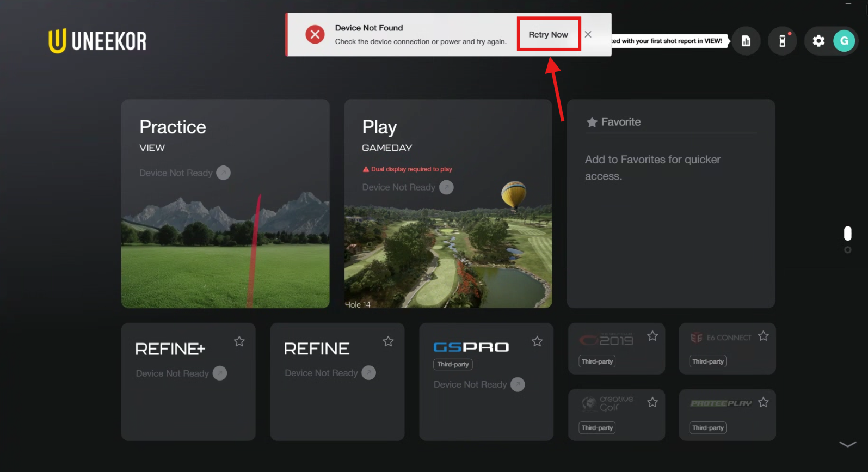Image resolution: width=868 pixels, height=472 pixels.
Task: Click the Third-party tag on GSPRO
Action: [453, 364]
